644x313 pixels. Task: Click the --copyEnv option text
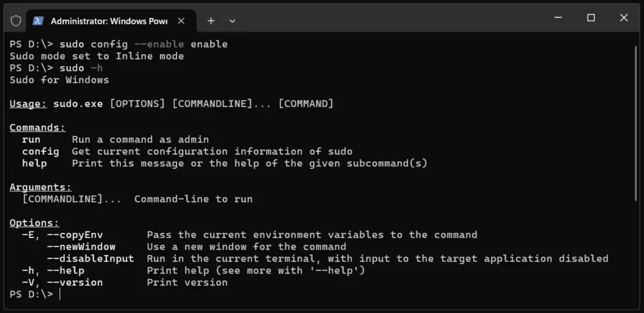[x=75, y=234]
